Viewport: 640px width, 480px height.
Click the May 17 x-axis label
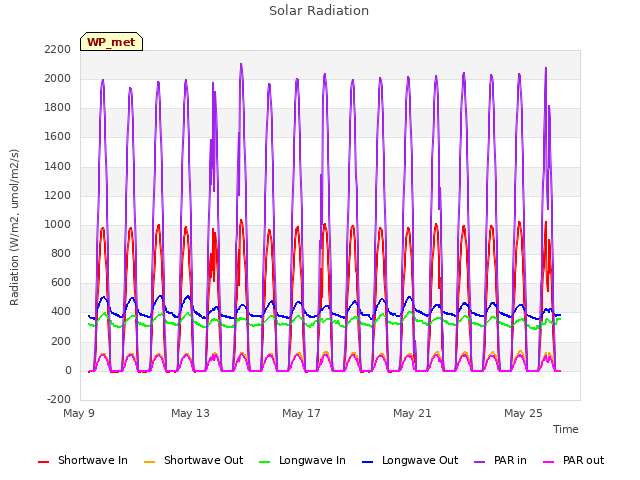pos(301,413)
